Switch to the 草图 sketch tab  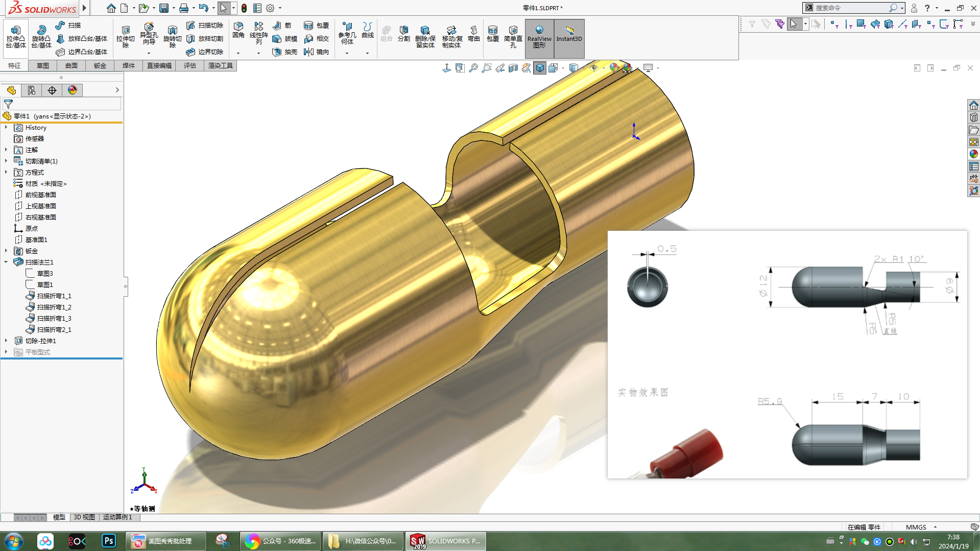click(x=43, y=65)
